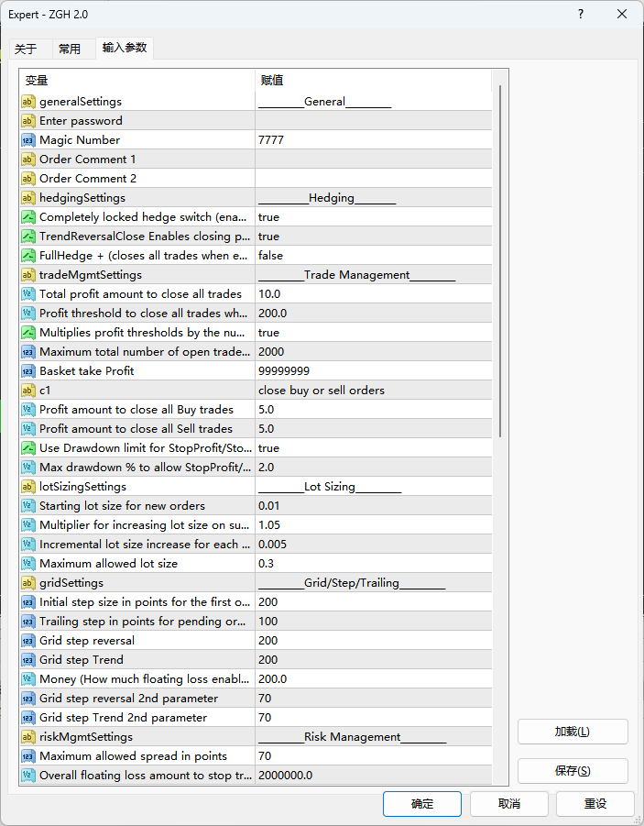Screen dimensions: 644x826
Task: Open the 关于 tab
Action: 26,50
